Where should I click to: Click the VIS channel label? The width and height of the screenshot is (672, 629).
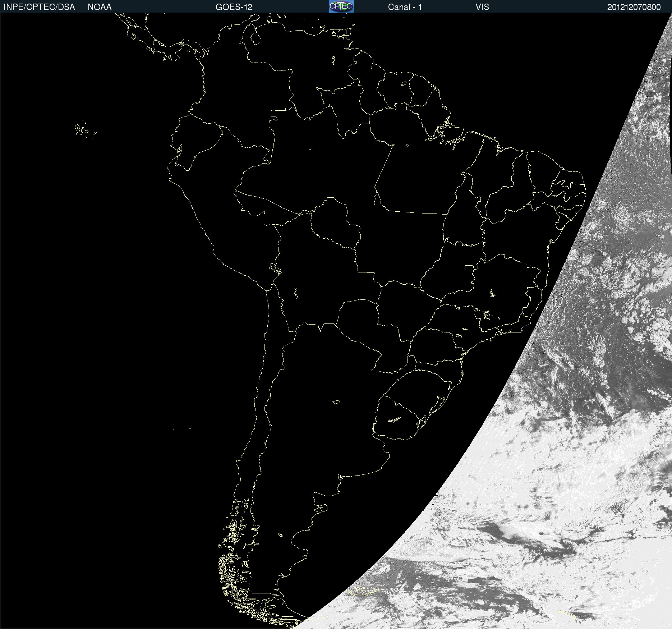click(x=482, y=7)
